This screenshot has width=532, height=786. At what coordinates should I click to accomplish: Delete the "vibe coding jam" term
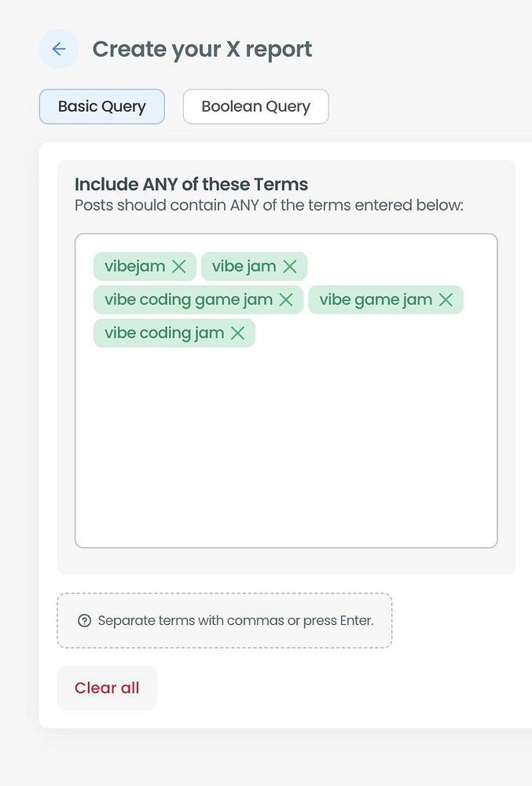(x=238, y=333)
